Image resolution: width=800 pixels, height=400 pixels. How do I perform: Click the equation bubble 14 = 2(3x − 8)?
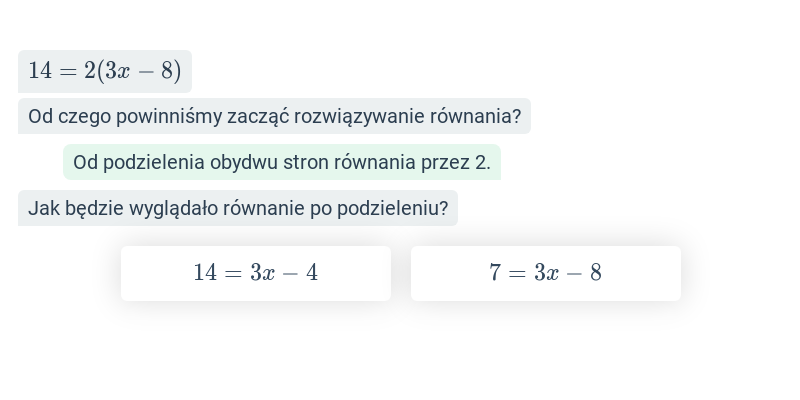(x=105, y=71)
